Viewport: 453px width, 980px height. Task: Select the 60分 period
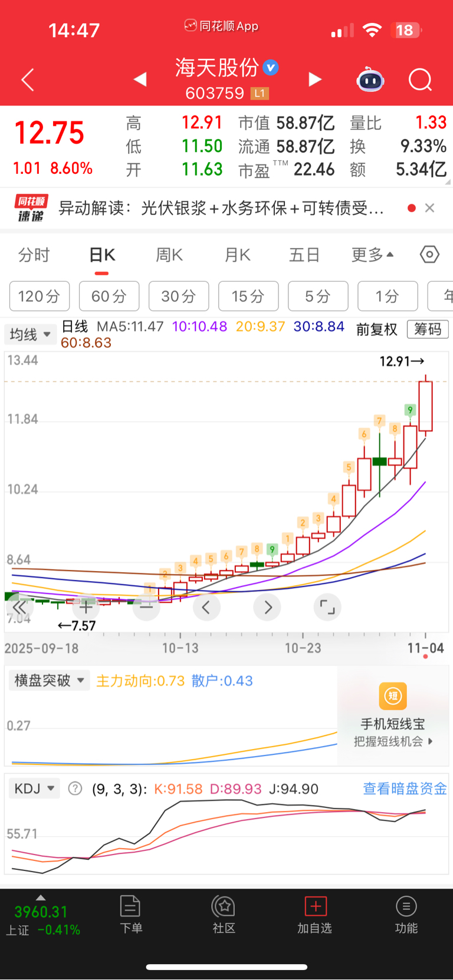pyautogui.click(x=109, y=296)
